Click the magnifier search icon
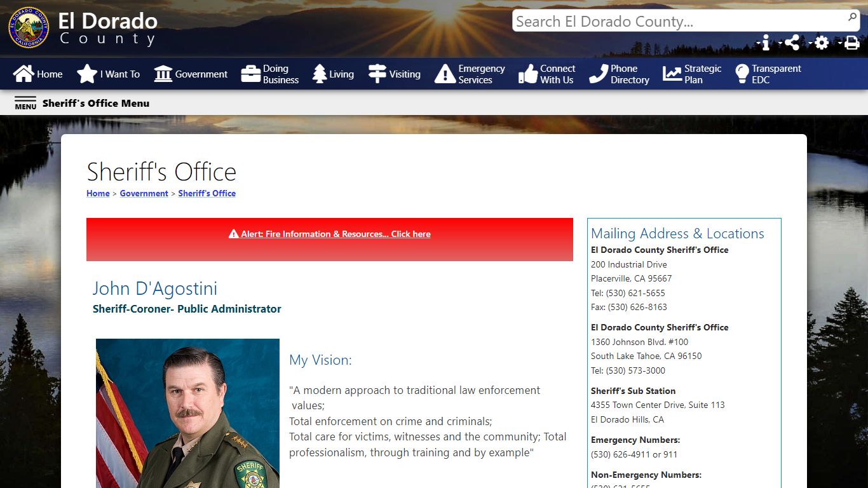The height and width of the screenshot is (488, 868). point(852,17)
